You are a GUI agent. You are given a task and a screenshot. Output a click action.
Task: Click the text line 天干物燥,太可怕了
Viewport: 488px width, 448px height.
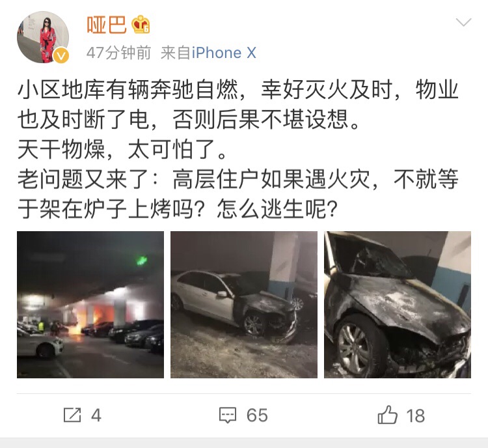(122, 150)
